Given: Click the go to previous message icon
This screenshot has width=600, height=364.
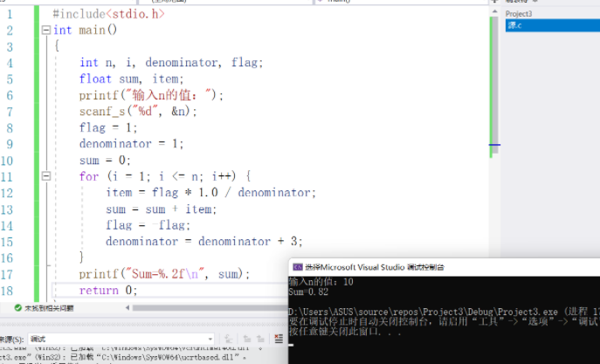Looking at the screenshot, I should (x=247, y=339).
